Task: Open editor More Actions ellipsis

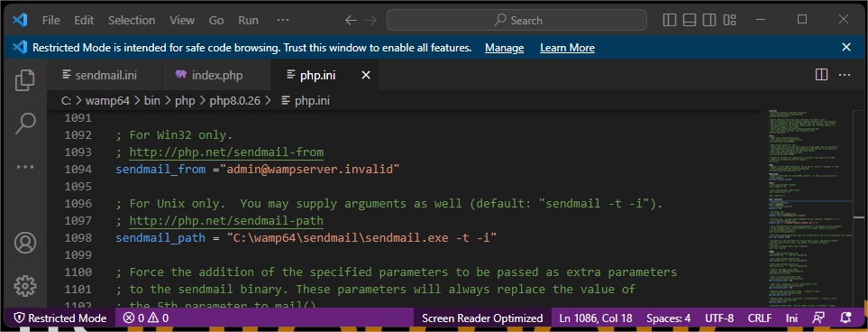Action: pos(845,75)
